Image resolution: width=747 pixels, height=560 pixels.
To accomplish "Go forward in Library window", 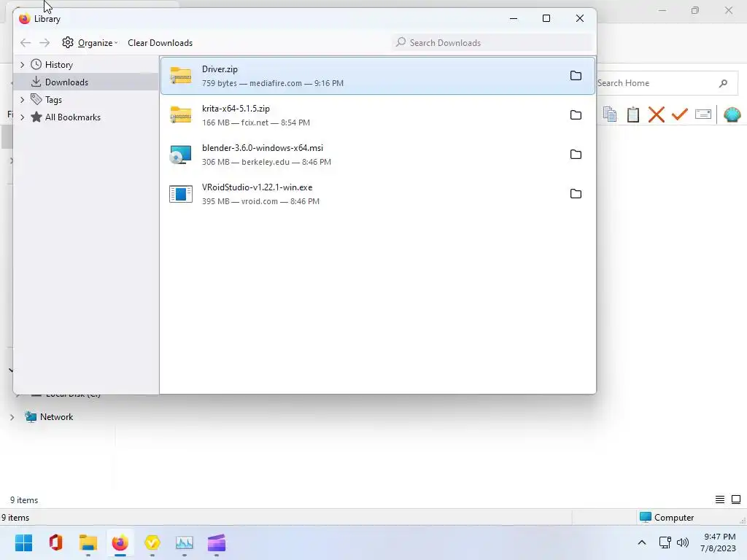I will (x=44, y=43).
